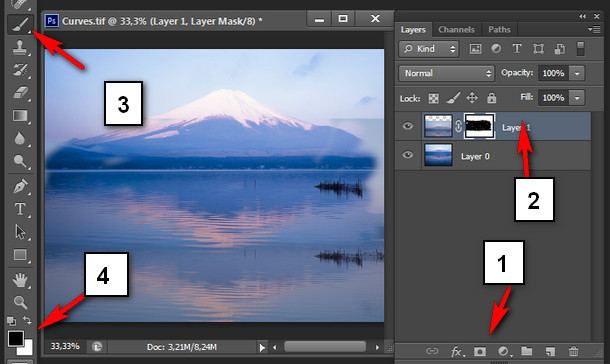
Task: Click the link layers icon
Action: [x=432, y=351]
